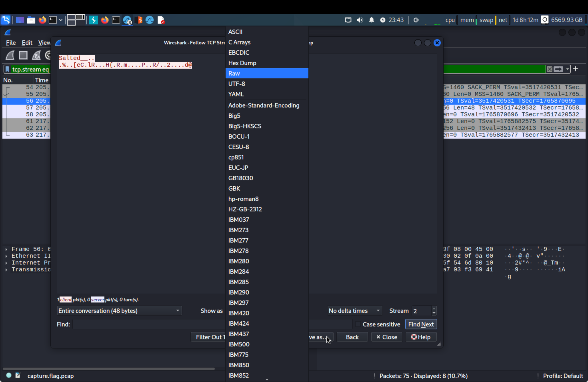Expand the Ethernet II tree item
The width and height of the screenshot is (588, 382).
coord(6,256)
